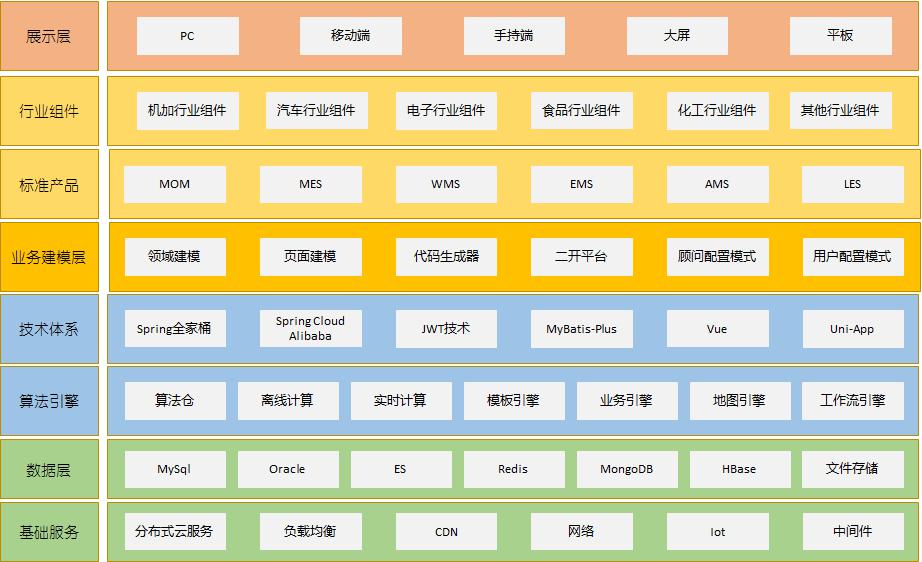Viewport: 922px width, 562px height.
Task: Click the 地图引擎 box
Action: [740, 401]
